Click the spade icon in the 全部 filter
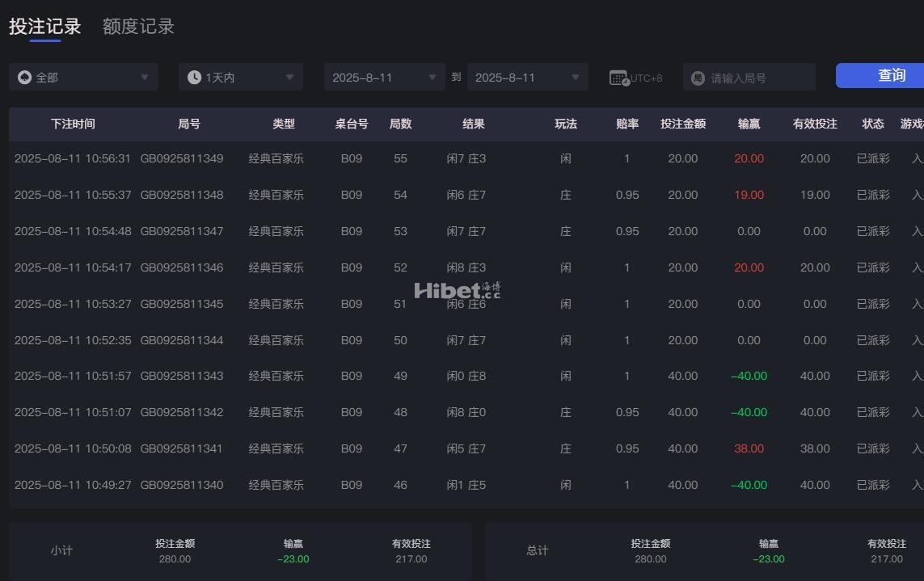The image size is (924, 581). (24, 78)
